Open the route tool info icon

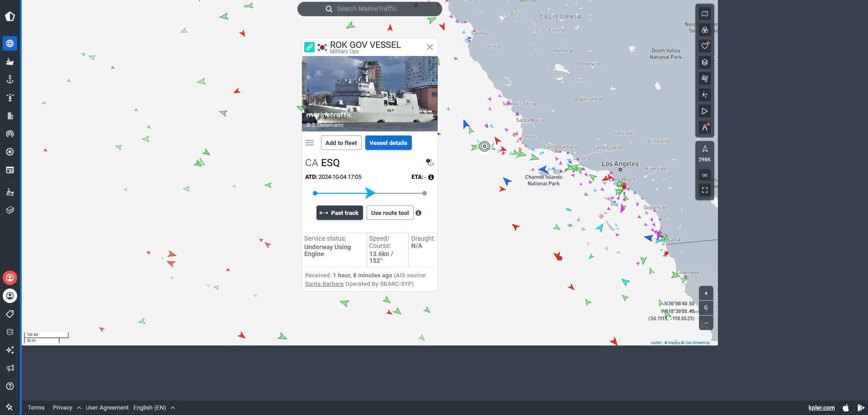tap(419, 213)
